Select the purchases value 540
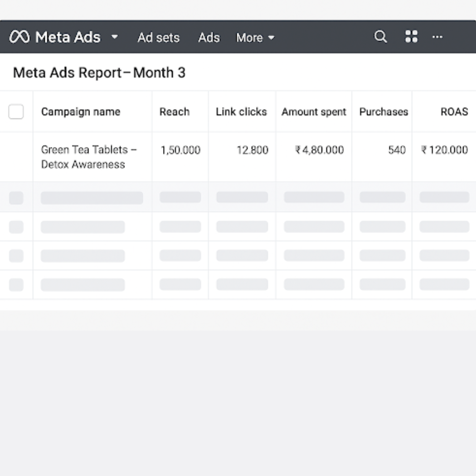The image size is (476, 476). point(397,150)
